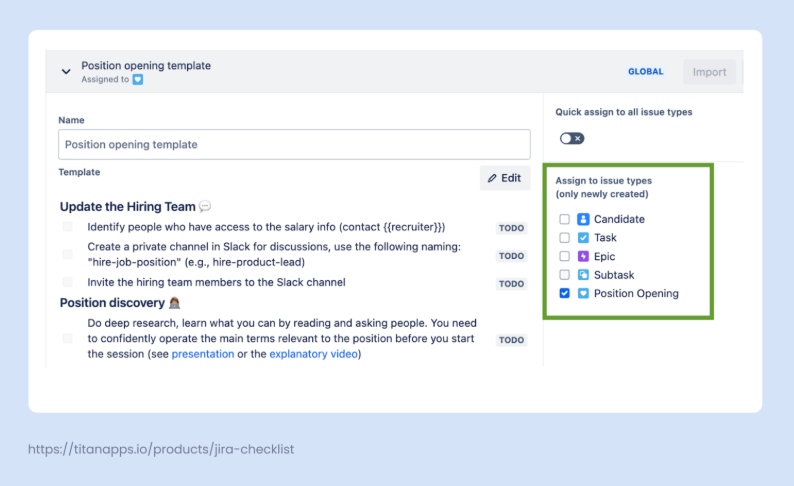Click the emoji next to Position discovery
This screenshot has height=486, width=794.
[x=174, y=303]
